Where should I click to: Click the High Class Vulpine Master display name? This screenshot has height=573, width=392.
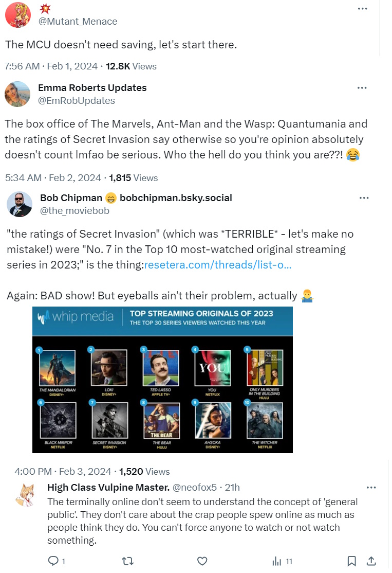point(108,488)
